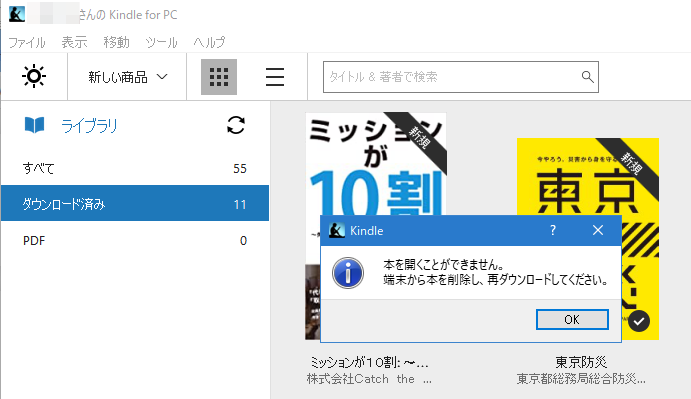Switch to list view
The image size is (691, 399).
click(x=275, y=77)
